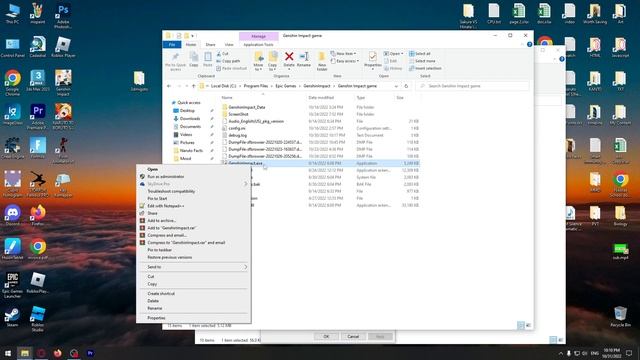Open the Epic Games Launcher desktop icon
Viewport: 640px width, 360px height.
tap(13, 285)
